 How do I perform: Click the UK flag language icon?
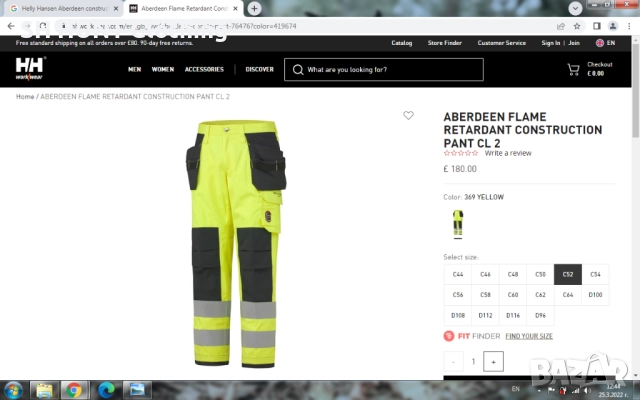coord(600,43)
